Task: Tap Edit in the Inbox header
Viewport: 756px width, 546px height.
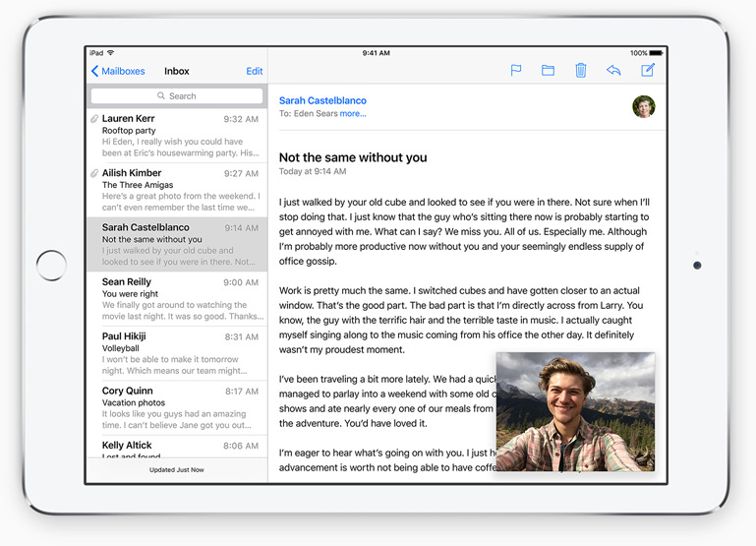Action: 254,71
